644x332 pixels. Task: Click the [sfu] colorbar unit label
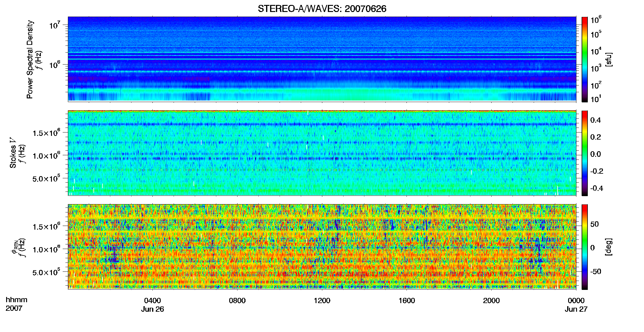[609, 59]
